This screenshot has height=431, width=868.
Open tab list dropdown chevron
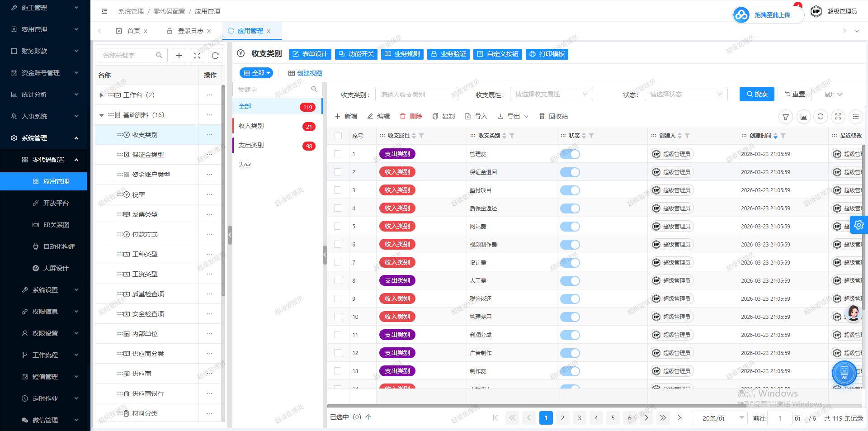coord(857,31)
